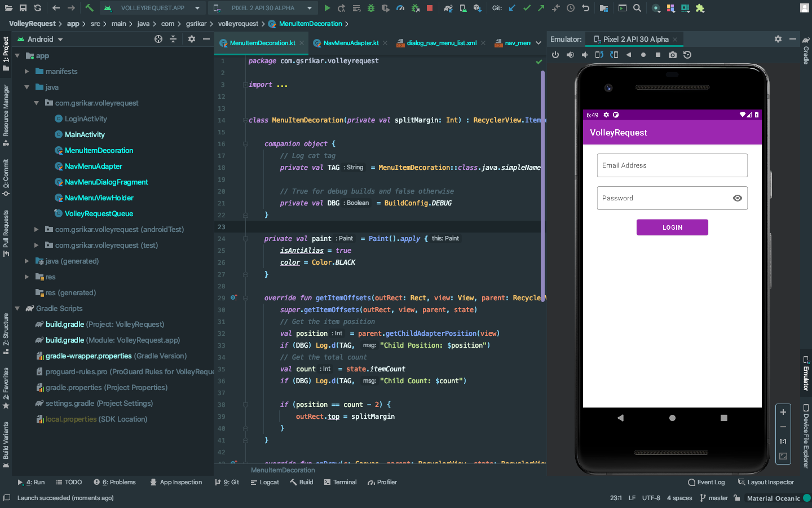
Task: Toggle 1:1 zoom in the emulator panel
Action: tap(783, 441)
